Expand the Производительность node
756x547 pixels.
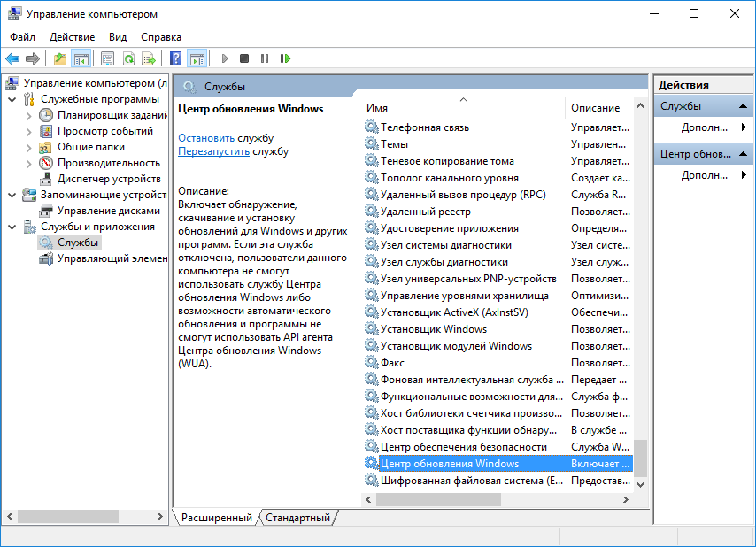tap(29, 164)
